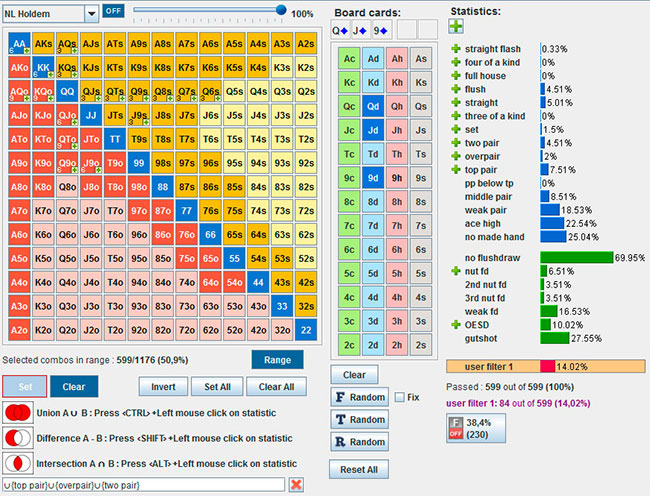Screen dimensions: 650x496
Task: Toggle the OFF switch beside game selector
Action: point(114,11)
